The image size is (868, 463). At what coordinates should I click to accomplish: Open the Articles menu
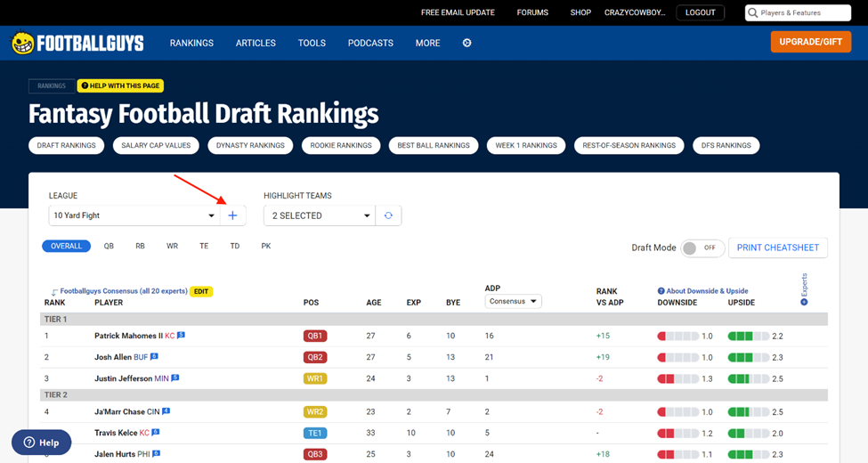coord(256,43)
